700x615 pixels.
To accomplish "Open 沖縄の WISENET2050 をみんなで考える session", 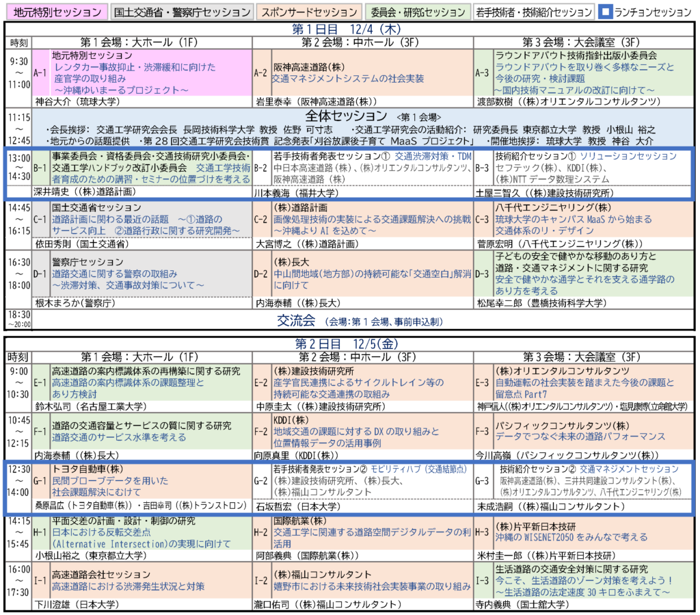I will click(571, 538).
